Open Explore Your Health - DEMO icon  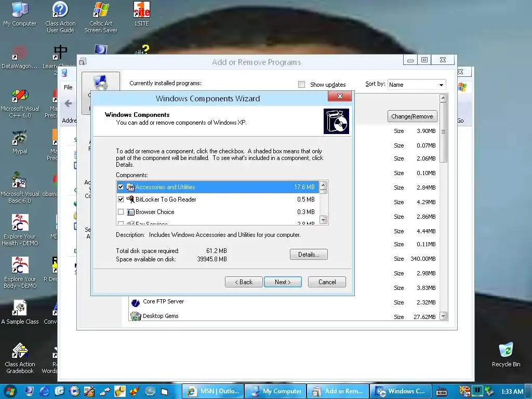(20, 230)
